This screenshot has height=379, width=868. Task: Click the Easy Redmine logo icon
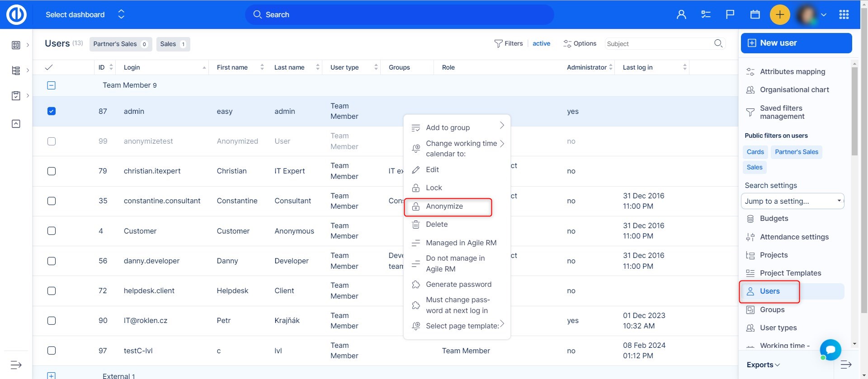point(16,14)
